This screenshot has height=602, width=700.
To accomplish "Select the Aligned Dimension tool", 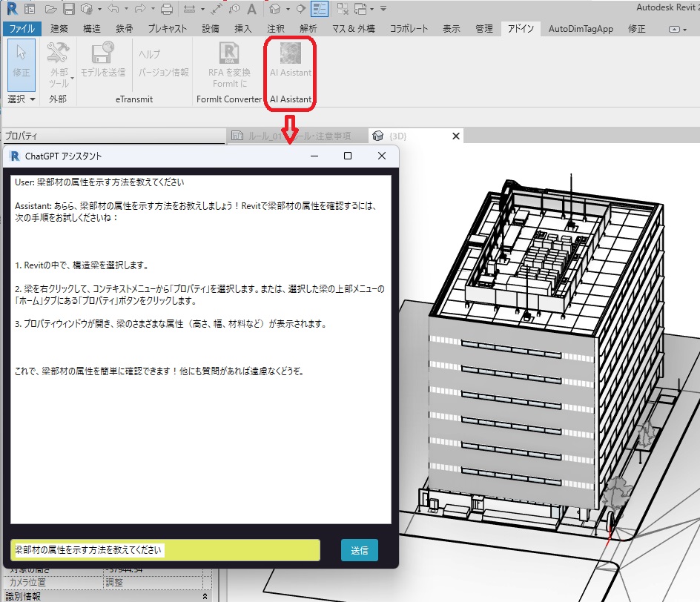I will 217,9.
